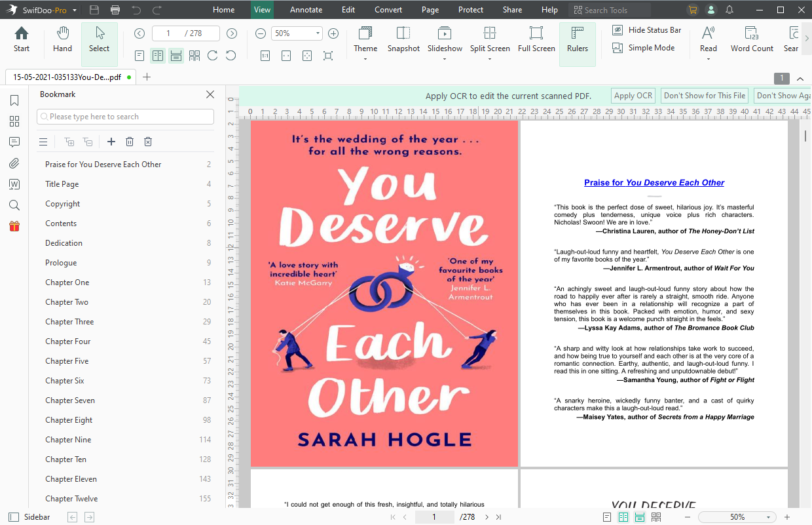Go to the Start home page
The height and width of the screenshot is (525, 812).
point(22,40)
